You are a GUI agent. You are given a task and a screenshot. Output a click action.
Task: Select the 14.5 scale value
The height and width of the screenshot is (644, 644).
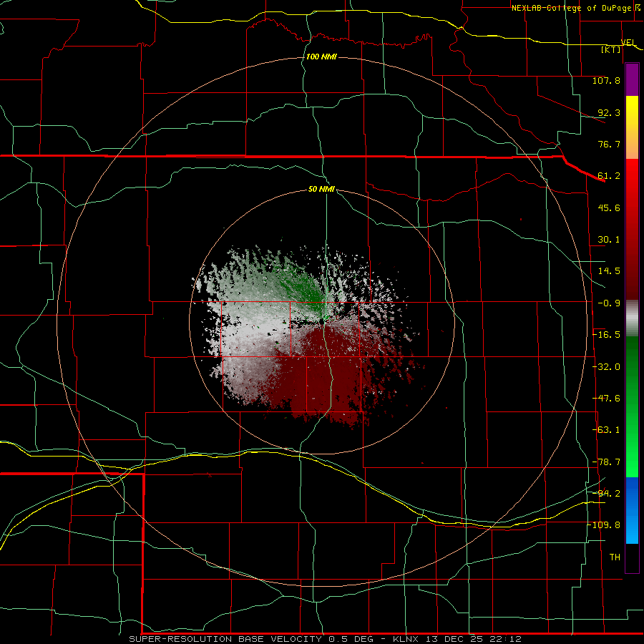click(x=609, y=271)
